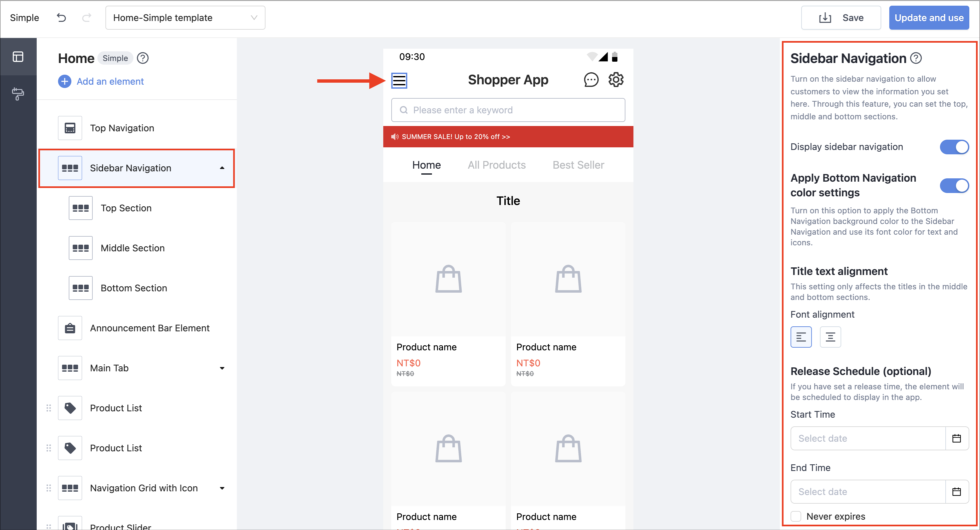Open the Start Time calendar icon
The width and height of the screenshot is (980, 530).
click(957, 438)
